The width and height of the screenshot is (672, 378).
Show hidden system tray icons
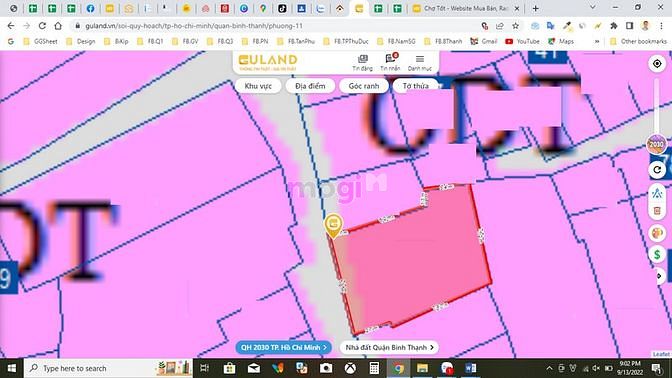tap(549, 368)
